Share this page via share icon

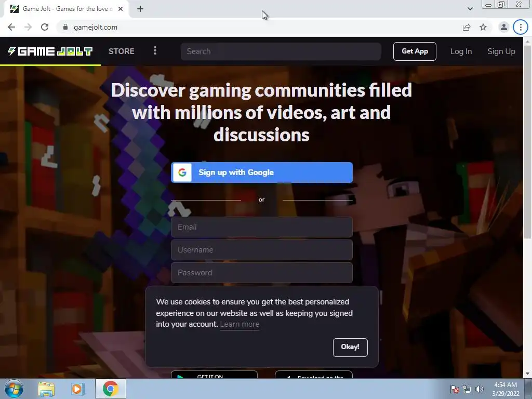tap(467, 27)
